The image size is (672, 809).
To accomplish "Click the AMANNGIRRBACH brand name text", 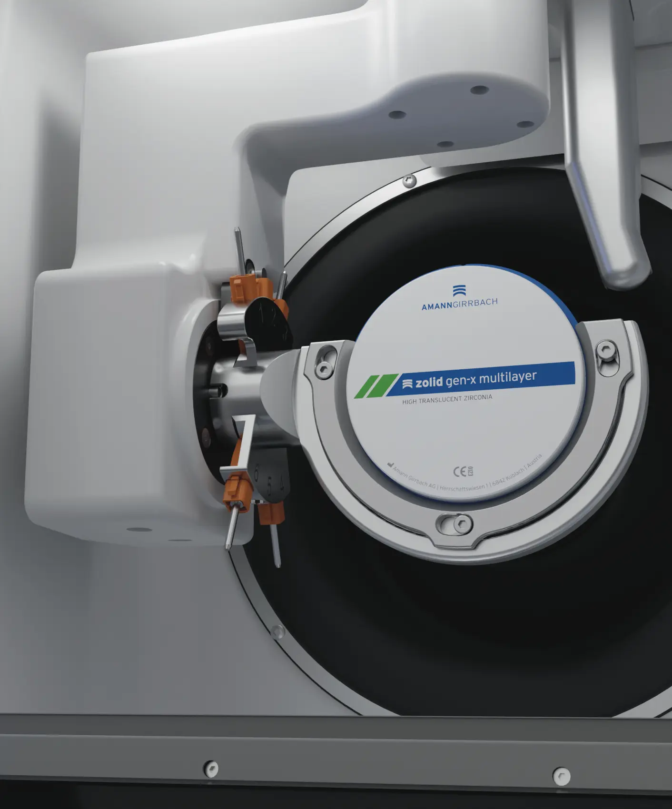I will 459,304.
